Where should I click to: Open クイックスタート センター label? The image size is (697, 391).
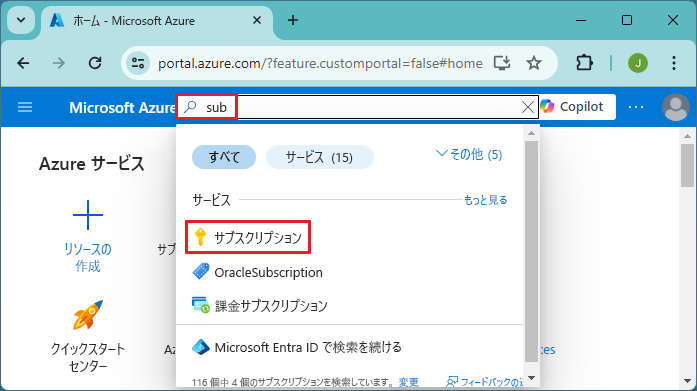tap(88, 357)
